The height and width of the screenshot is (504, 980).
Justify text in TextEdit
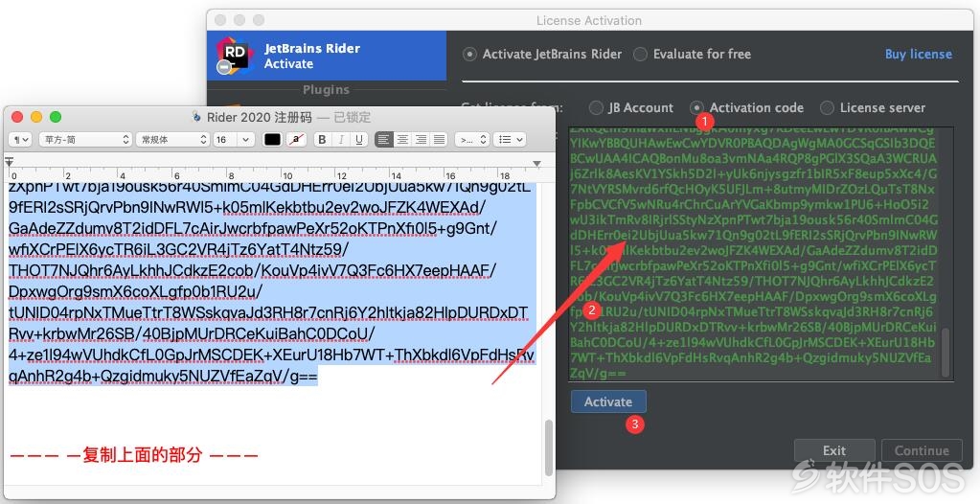[440, 140]
